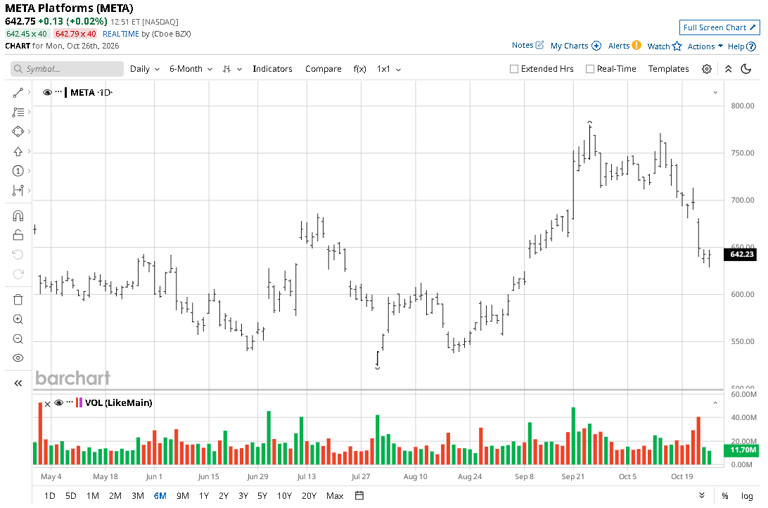Open the bar type selector
This screenshot has width=768, height=508.
pyautogui.click(x=232, y=69)
